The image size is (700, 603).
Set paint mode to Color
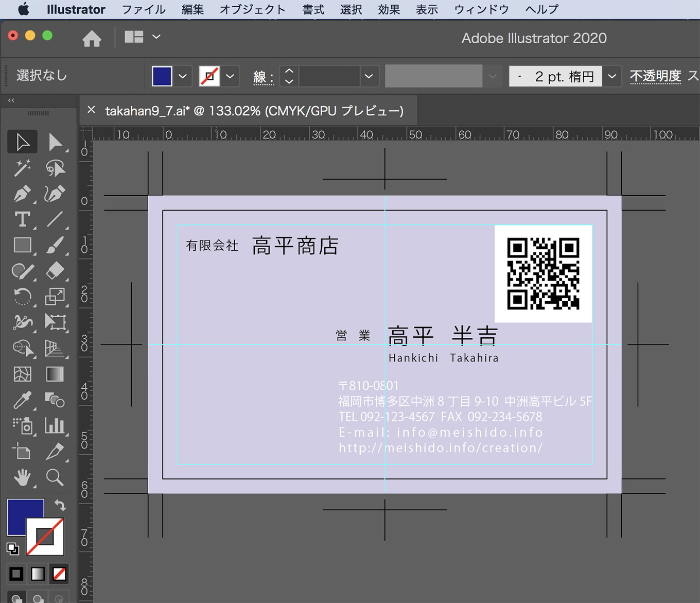tap(16, 574)
